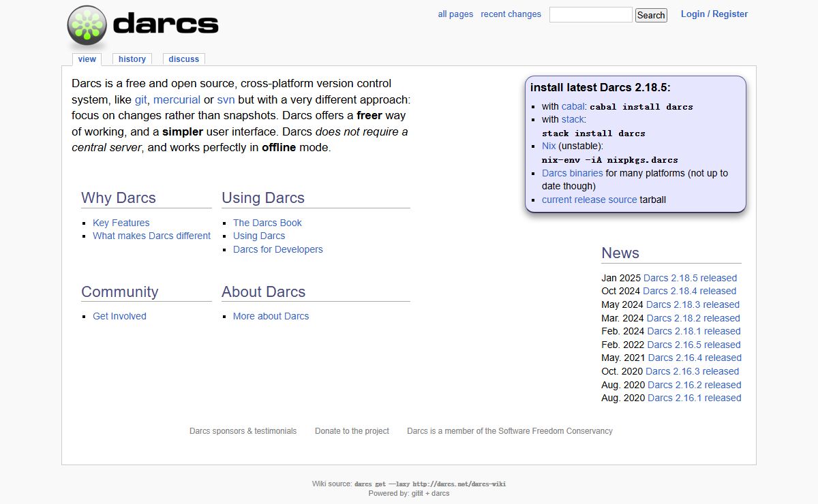The height and width of the screenshot is (504, 818).
Task: Open the history tab
Action: tap(132, 59)
